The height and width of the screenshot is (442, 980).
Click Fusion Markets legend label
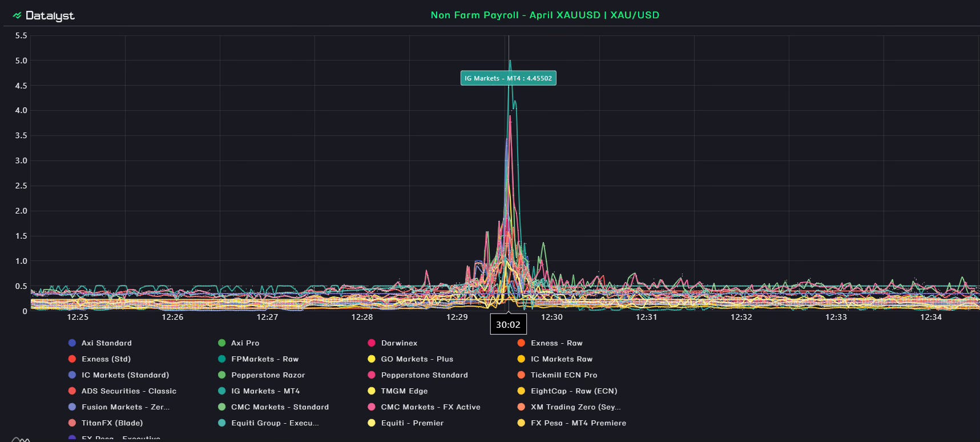[126, 407]
